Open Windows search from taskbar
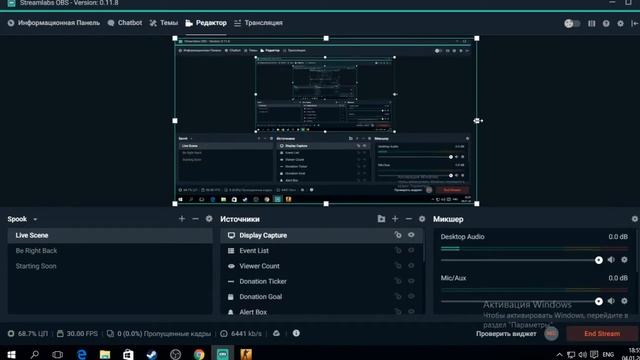The image size is (640, 360). pyautogui.click(x=35, y=354)
